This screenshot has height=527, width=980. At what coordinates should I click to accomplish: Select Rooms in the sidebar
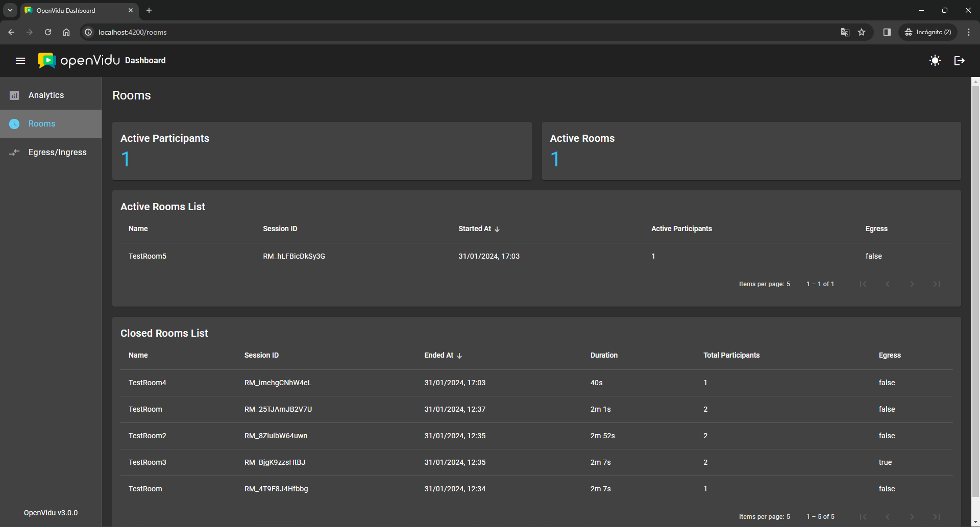coord(42,124)
